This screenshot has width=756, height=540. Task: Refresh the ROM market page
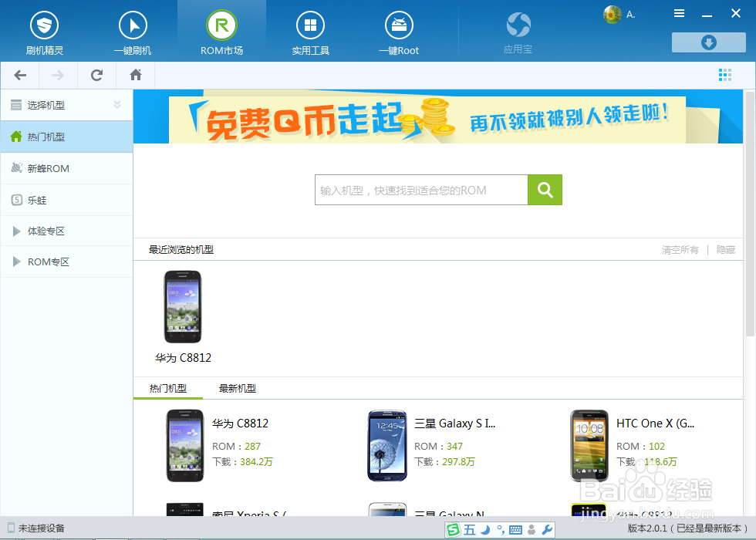[x=96, y=76]
